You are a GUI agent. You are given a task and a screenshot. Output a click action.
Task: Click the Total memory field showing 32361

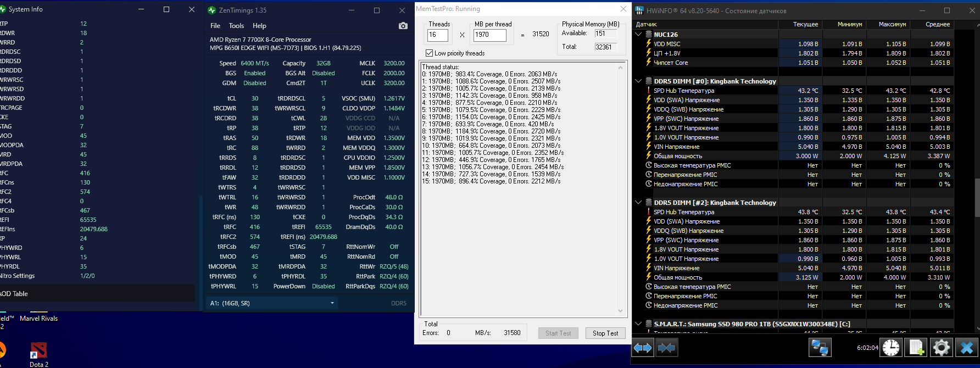click(606, 47)
